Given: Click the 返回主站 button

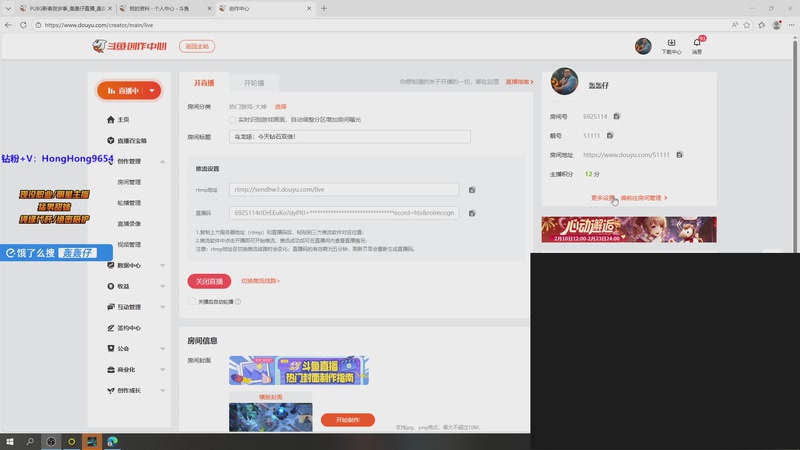Looking at the screenshot, I should coord(196,46).
